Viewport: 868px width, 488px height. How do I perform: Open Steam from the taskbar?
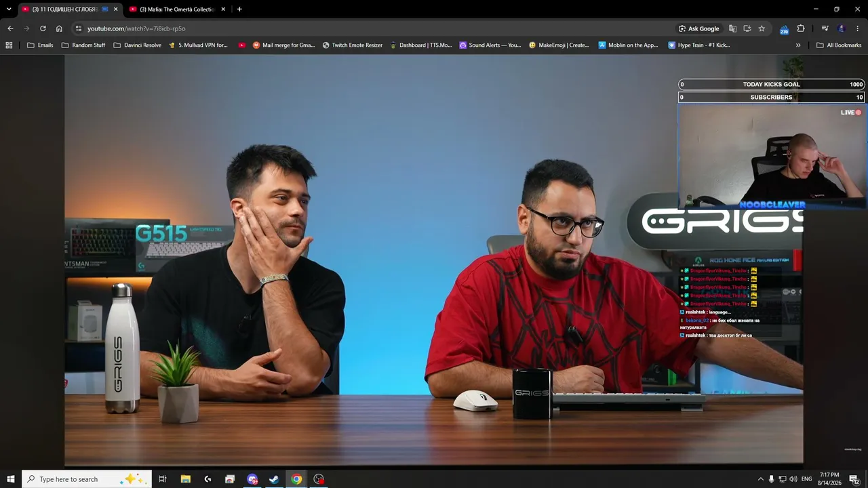274,479
